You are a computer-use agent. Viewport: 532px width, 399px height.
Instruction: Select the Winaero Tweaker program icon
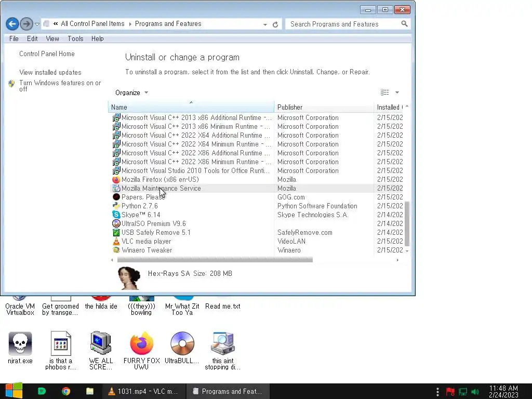pyautogui.click(x=116, y=250)
